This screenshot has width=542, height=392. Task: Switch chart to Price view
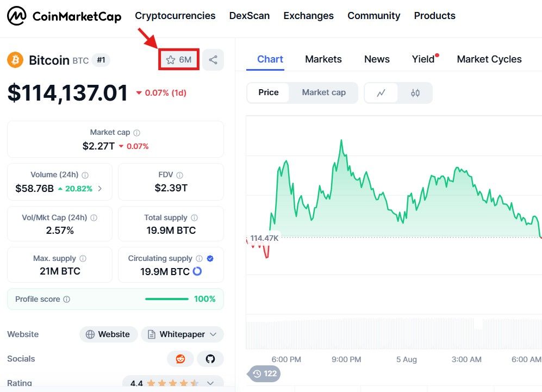tap(269, 92)
